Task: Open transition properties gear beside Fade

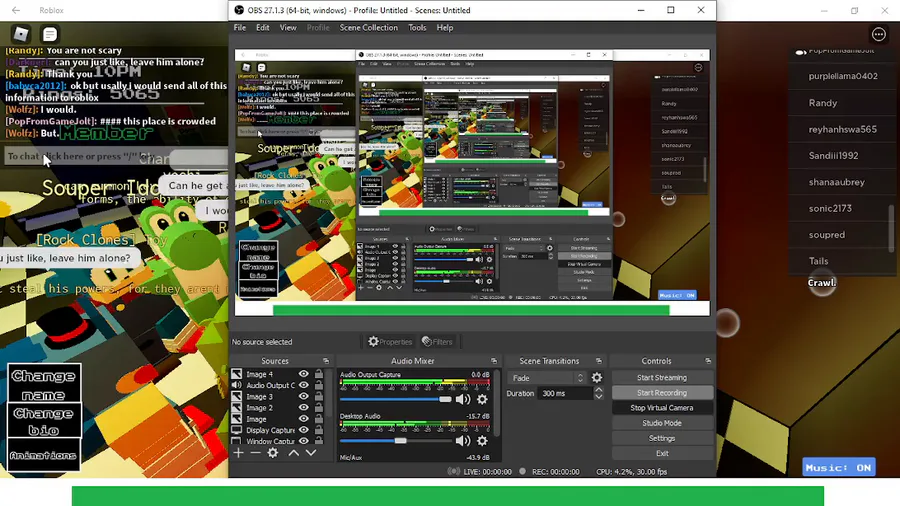Action: (x=597, y=377)
